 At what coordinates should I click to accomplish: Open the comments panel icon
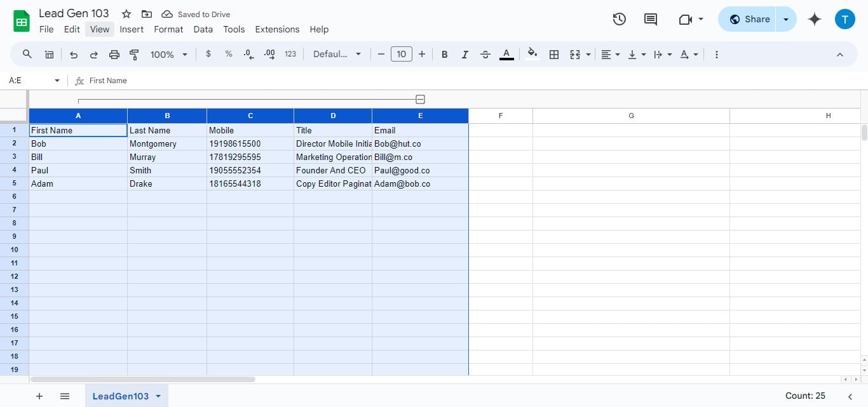point(650,19)
